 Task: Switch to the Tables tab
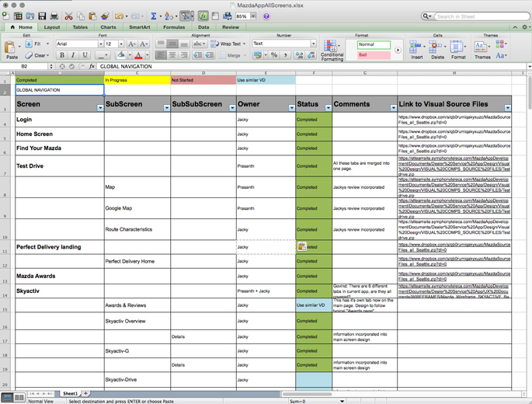click(80, 27)
